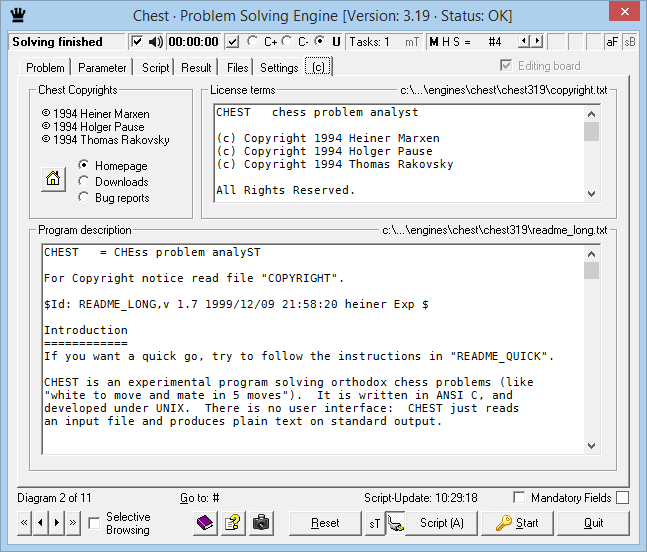Open the Settings tab
The image size is (647, 552).
[x=279, y=67]
